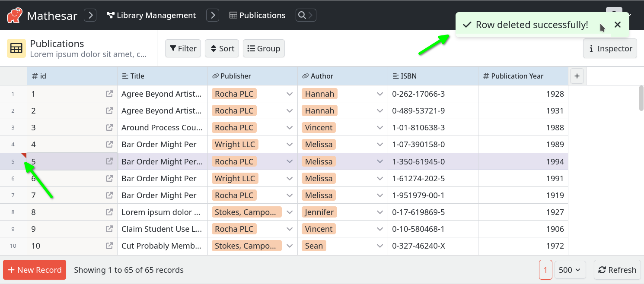The height and width of the screenshot is (284, 644).
Task: Open the table search box
Action: click(x=306, y=15)
